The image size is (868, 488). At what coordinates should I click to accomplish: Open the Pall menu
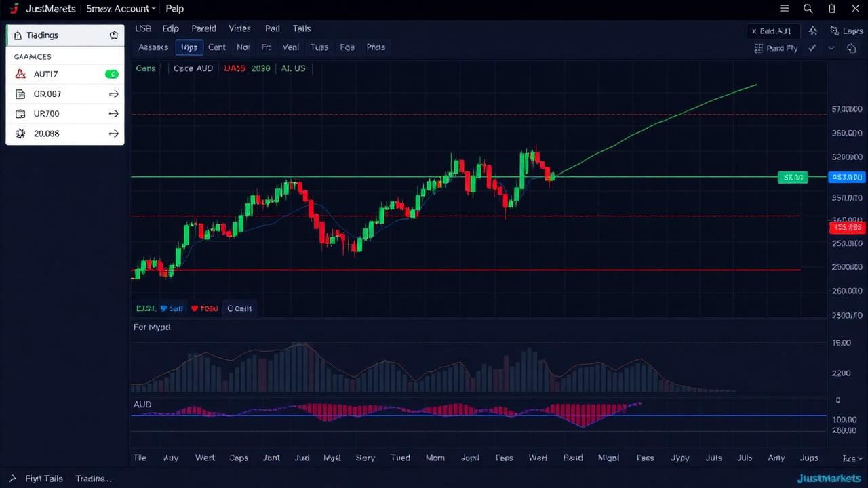(x=273, y=28)
